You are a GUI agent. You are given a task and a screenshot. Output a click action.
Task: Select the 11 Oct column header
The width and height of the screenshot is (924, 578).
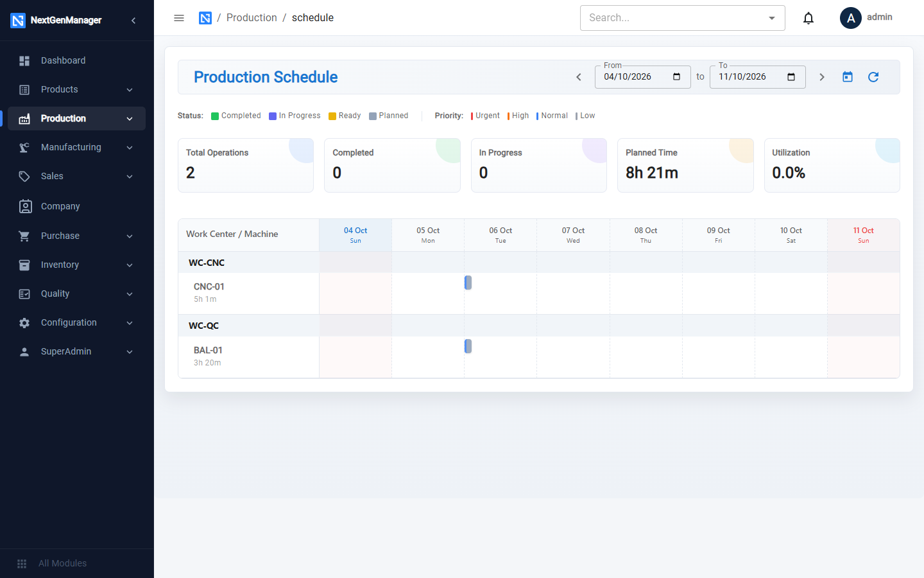click(x=864, y=235)
